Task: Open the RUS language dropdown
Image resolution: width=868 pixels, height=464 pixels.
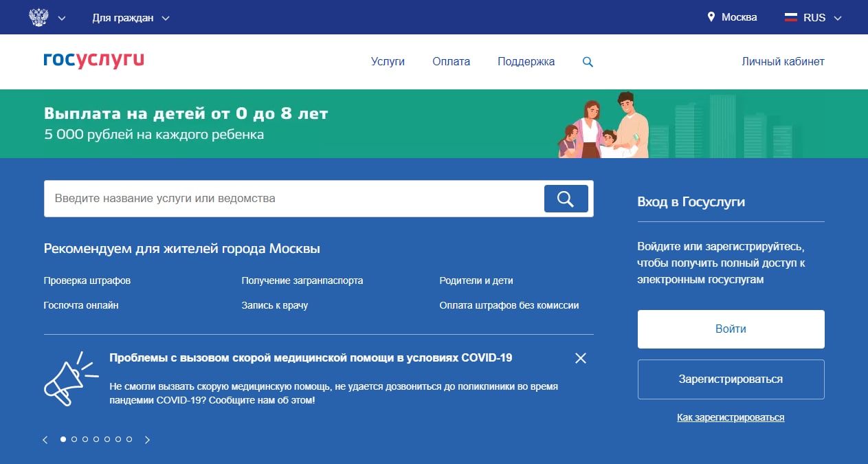Action: pos(822,18)
